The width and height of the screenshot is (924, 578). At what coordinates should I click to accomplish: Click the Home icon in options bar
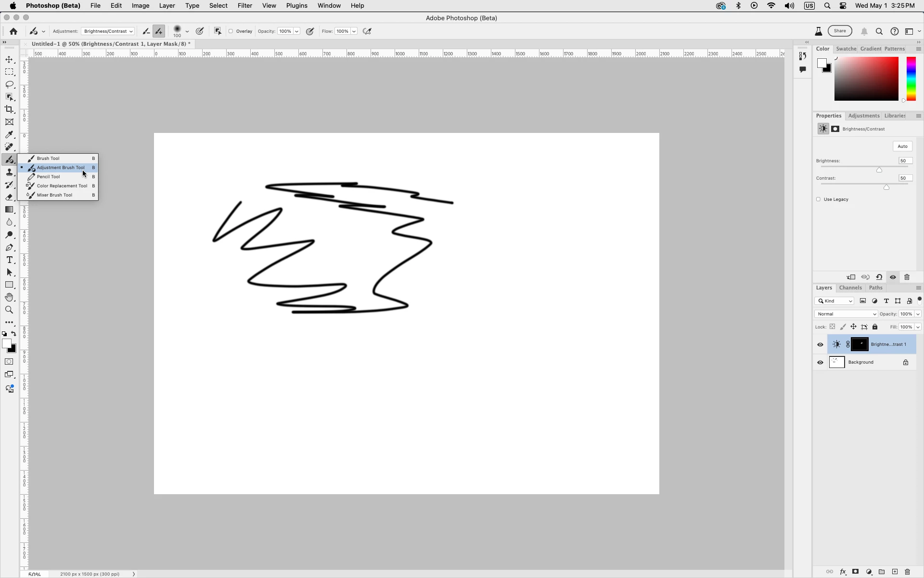pyautogui.click(x=13, y=31)
